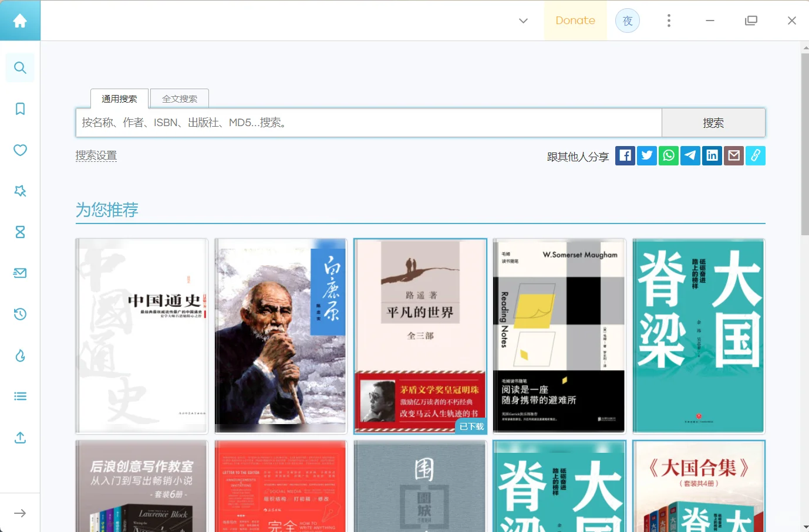Screen dimensions: 809x532
Task: Open the 中国通史 book cover
Action: [x=141, y=336]
